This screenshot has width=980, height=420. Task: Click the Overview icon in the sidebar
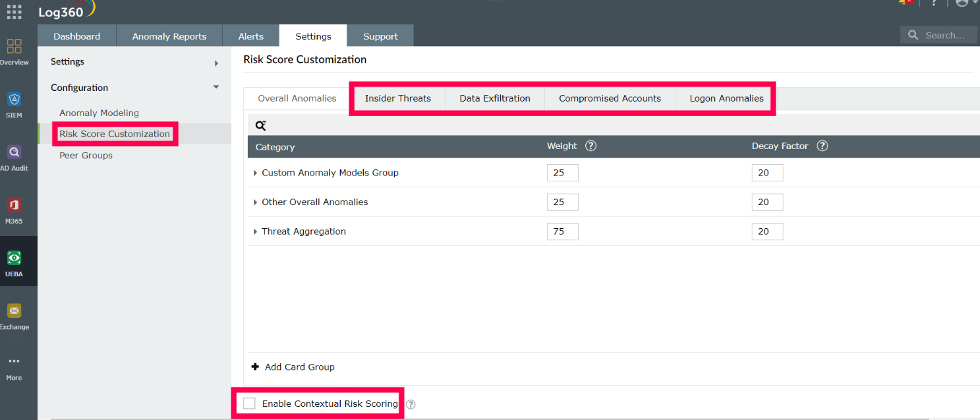[14, 47]
